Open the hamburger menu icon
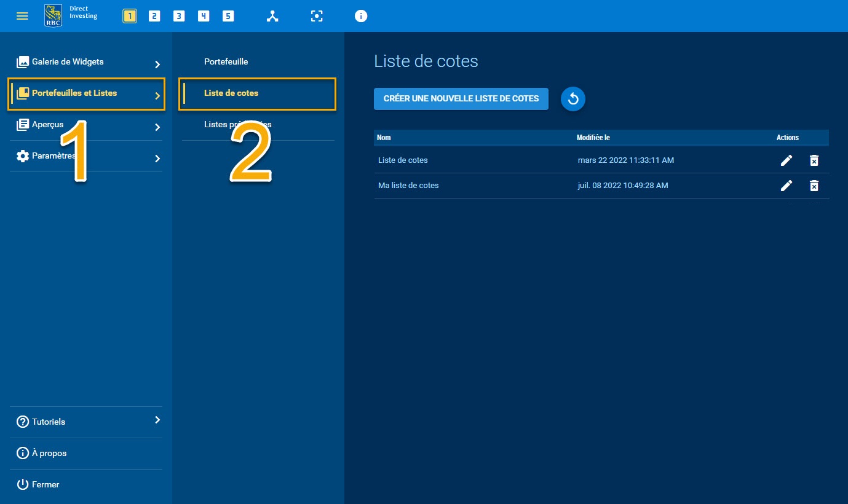This screenshot has width=848, height=504. 22,16
